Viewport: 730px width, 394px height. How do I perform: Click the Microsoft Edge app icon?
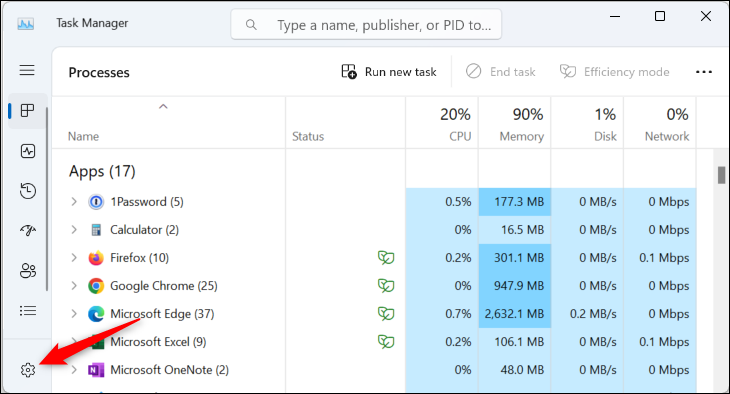click(x=96, y=314)
